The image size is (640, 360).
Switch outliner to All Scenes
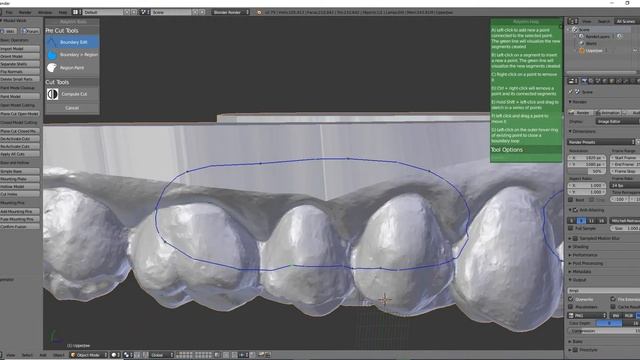pos(626,21)
